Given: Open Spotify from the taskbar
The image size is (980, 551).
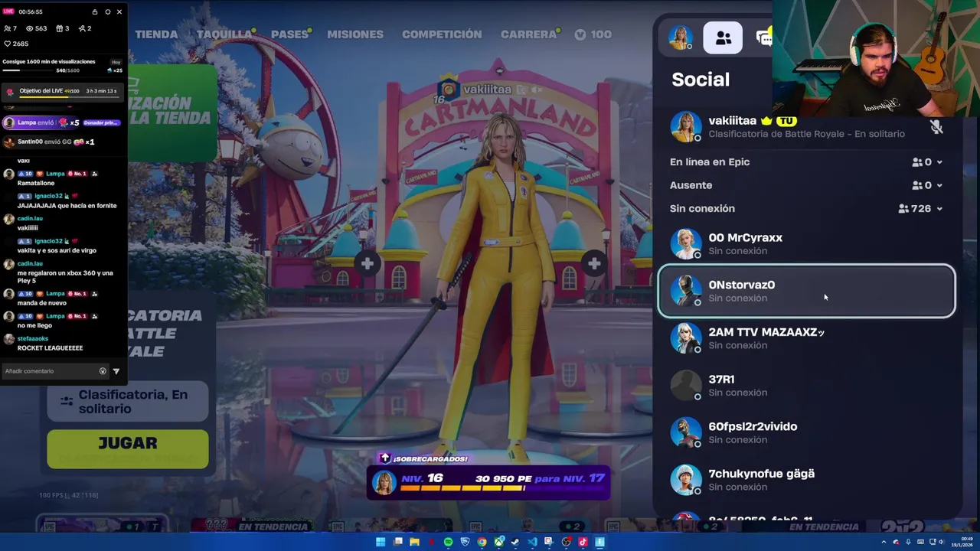Looking at the screenshot, I should click(x=448, y=542).
